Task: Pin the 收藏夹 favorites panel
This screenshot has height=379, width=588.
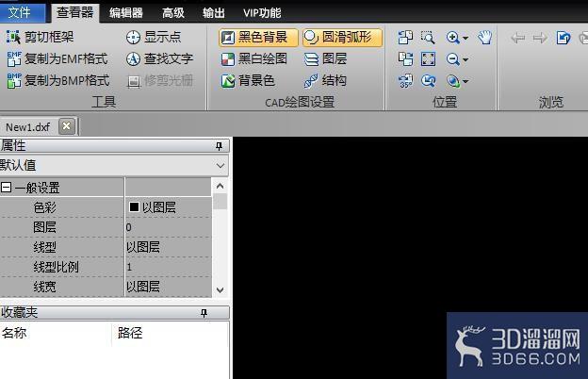Action: tap(204, 313)
